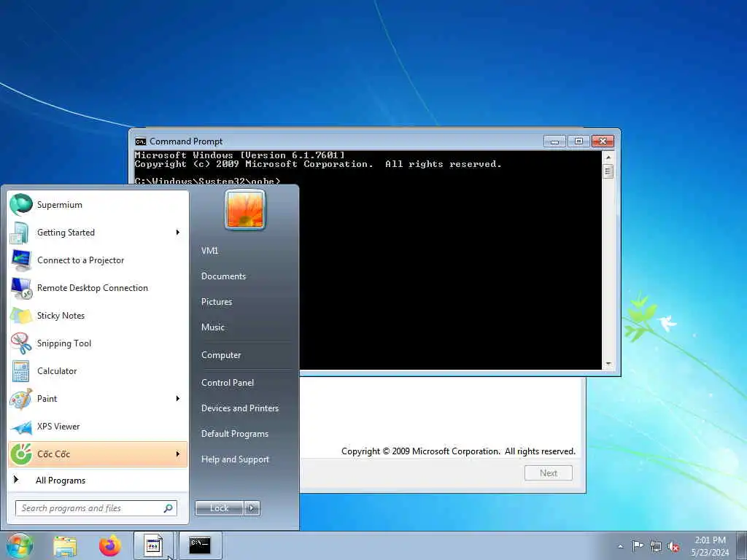
Task: Open Supermium from the Start menu
Action: (x=98, y=205)
